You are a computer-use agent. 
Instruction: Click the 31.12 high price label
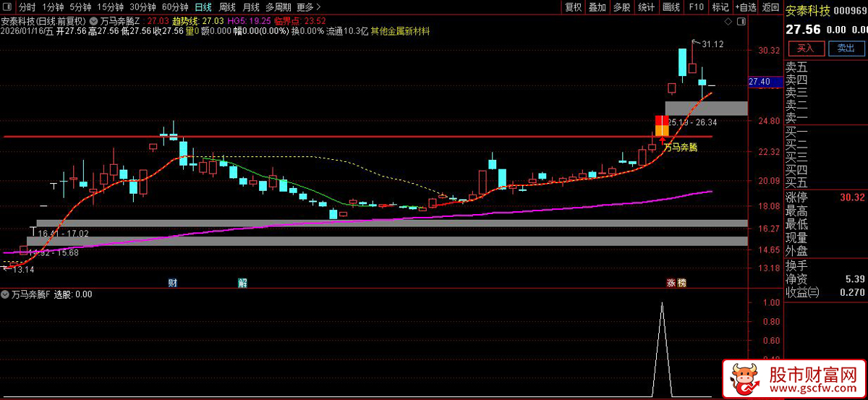coord(712,44)
